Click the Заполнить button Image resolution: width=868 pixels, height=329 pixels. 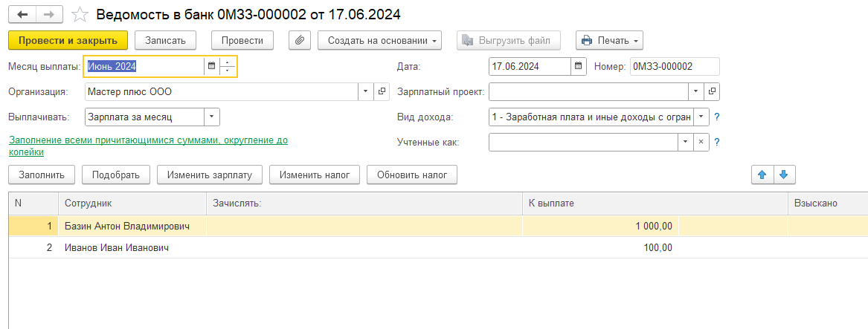42,175
